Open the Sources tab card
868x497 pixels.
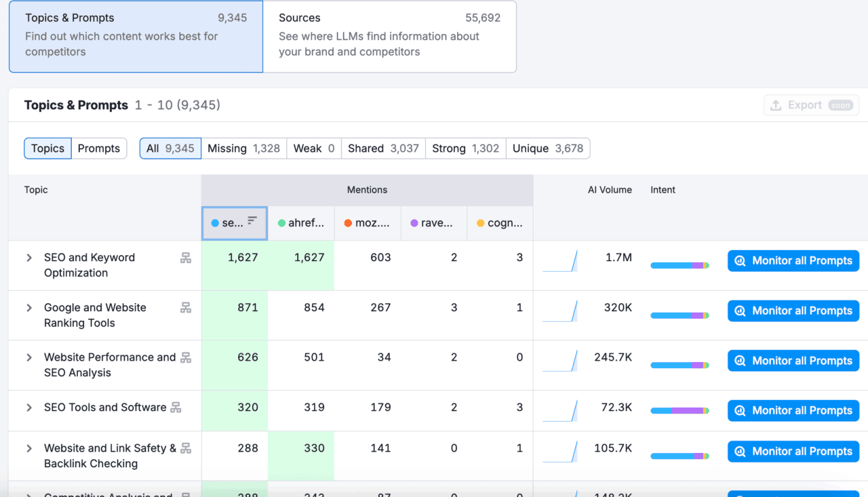[x=389, y=36]
